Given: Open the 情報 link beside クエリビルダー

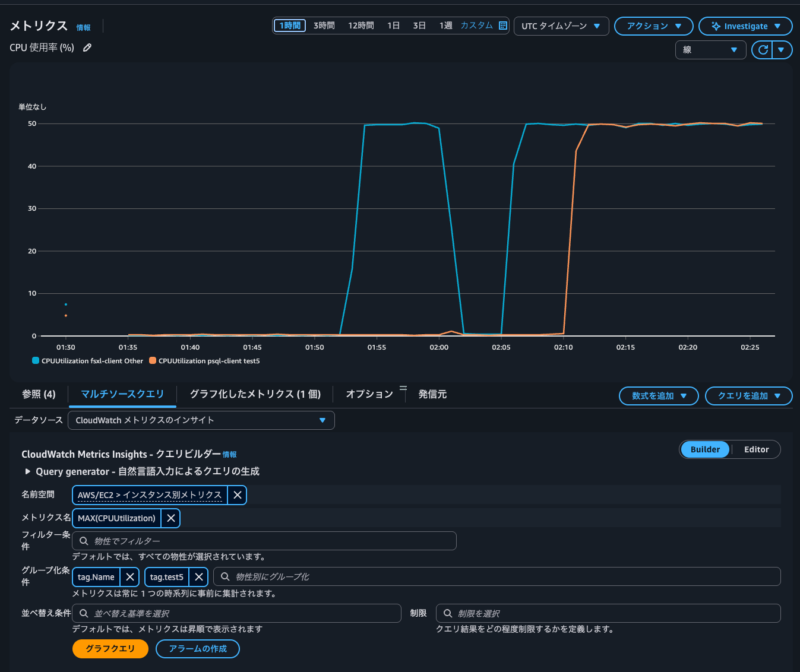Looking at the screenshot, I should (229, 455).
